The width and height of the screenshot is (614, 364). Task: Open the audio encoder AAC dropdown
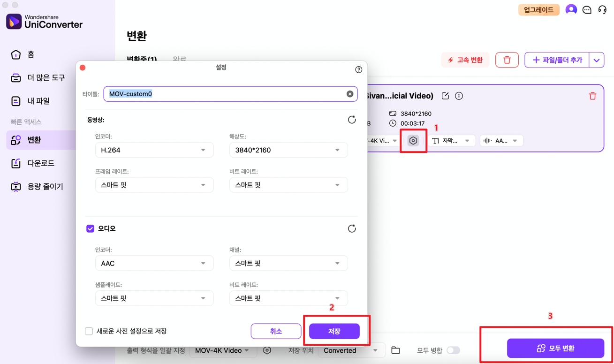pos(154,263)
